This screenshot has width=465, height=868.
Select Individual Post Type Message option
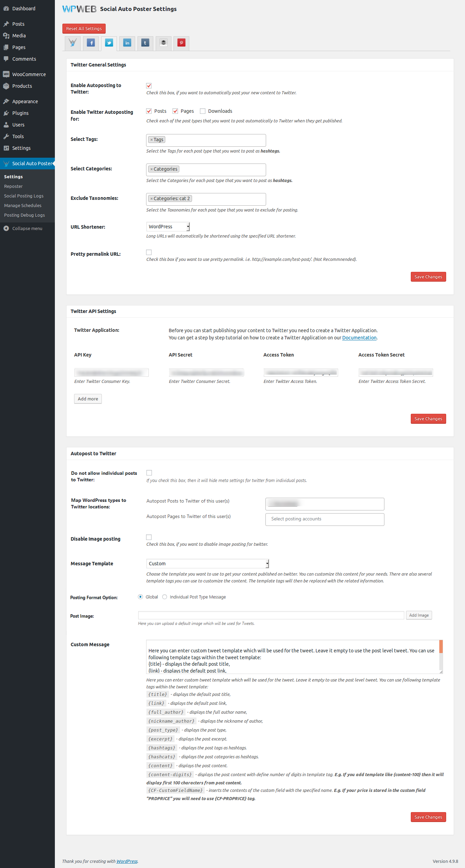point(165,597)
